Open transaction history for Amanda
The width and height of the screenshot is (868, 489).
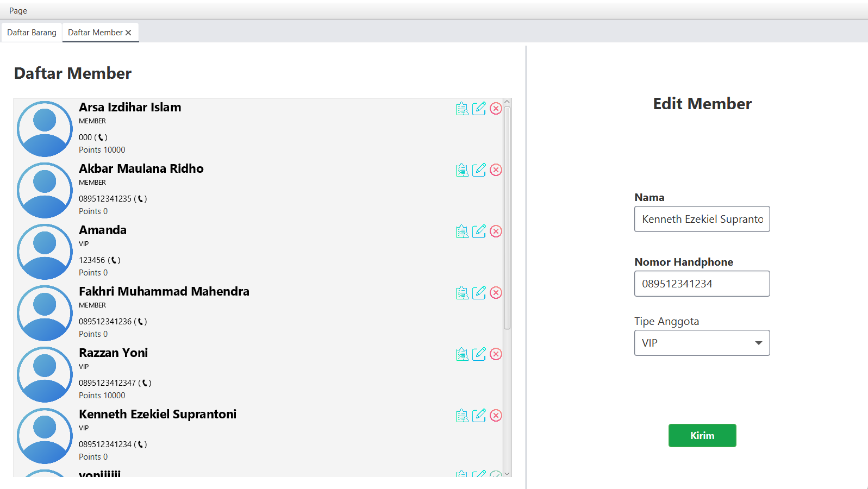[x=462, y=231]
